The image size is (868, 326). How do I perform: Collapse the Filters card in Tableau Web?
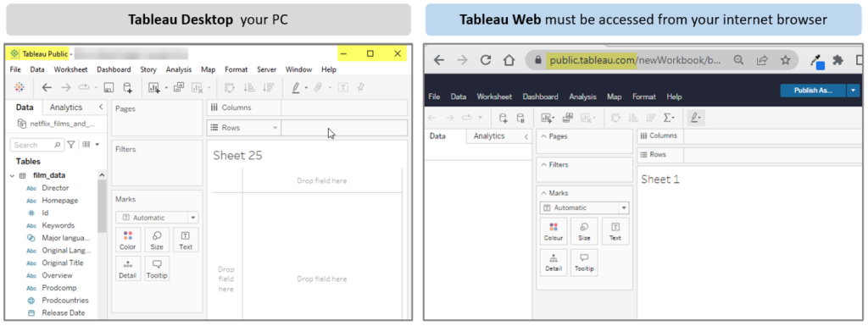point(543,164)
